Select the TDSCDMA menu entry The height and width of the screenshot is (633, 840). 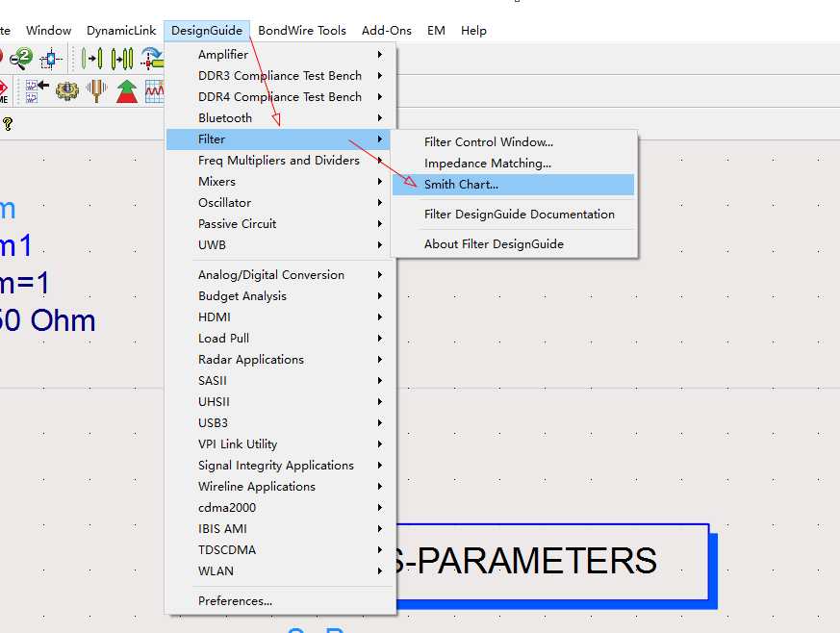pos(279,550)
